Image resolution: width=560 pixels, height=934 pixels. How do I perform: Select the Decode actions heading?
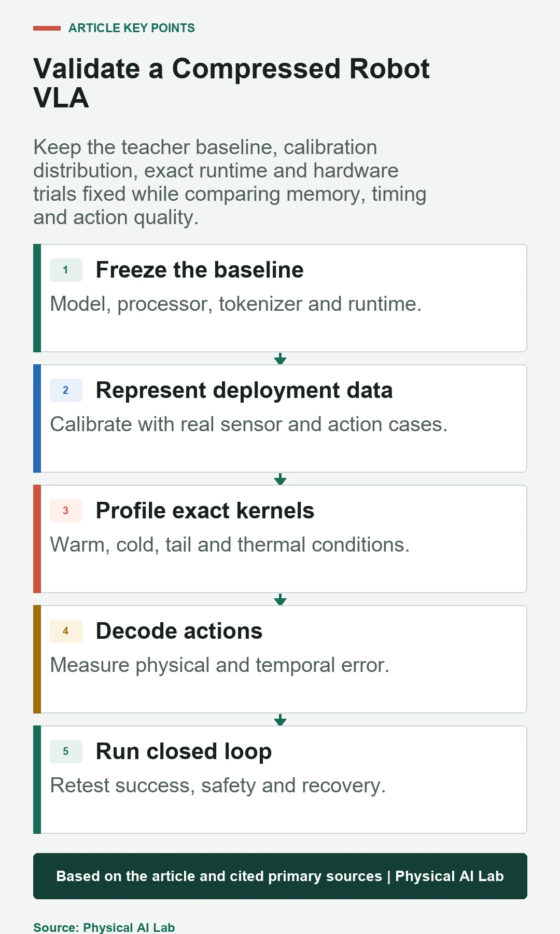[179, 631]
